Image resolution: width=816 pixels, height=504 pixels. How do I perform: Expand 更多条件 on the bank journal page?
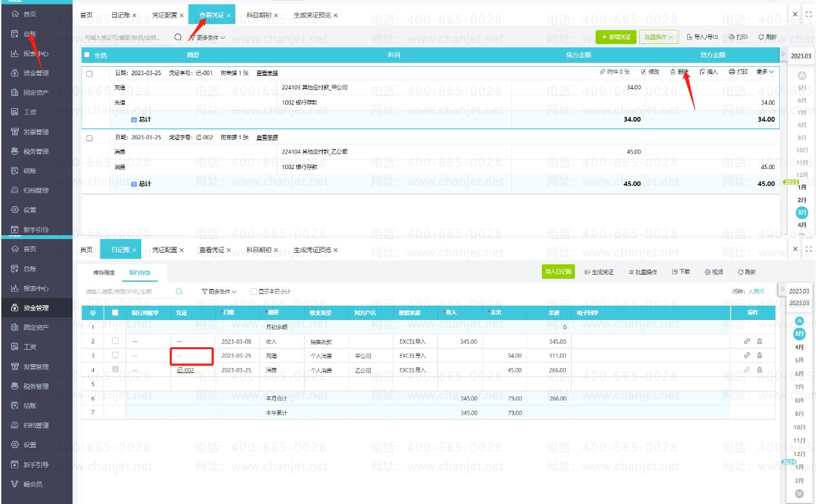(x=219, y=292)
